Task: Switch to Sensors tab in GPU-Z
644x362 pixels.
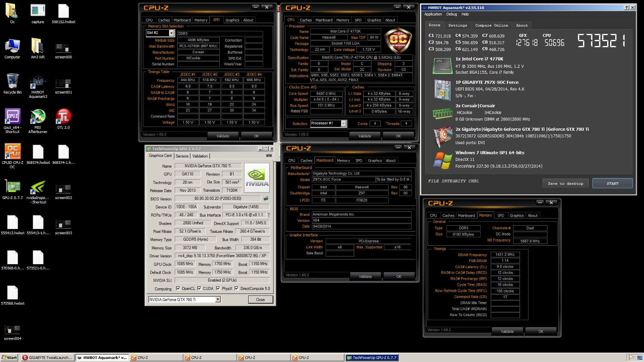Action: 182,156
